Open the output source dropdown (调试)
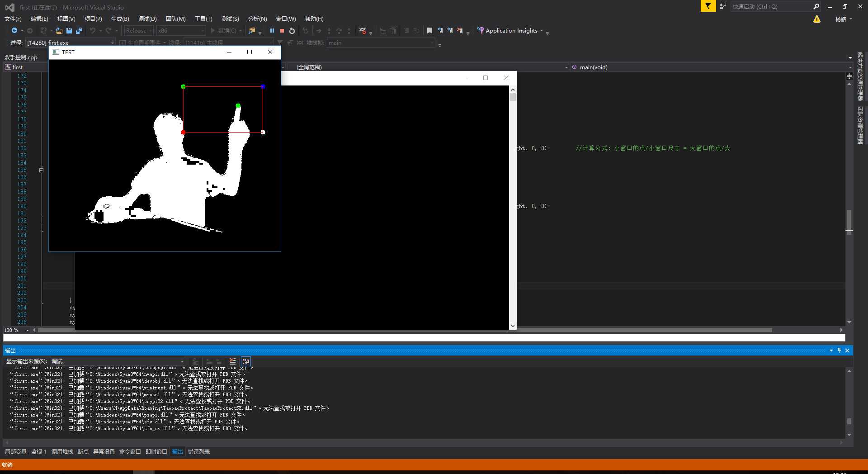Image resolution: width=868 pixels, height=474 pixels. pyautogui.click(x=118, y=361)
